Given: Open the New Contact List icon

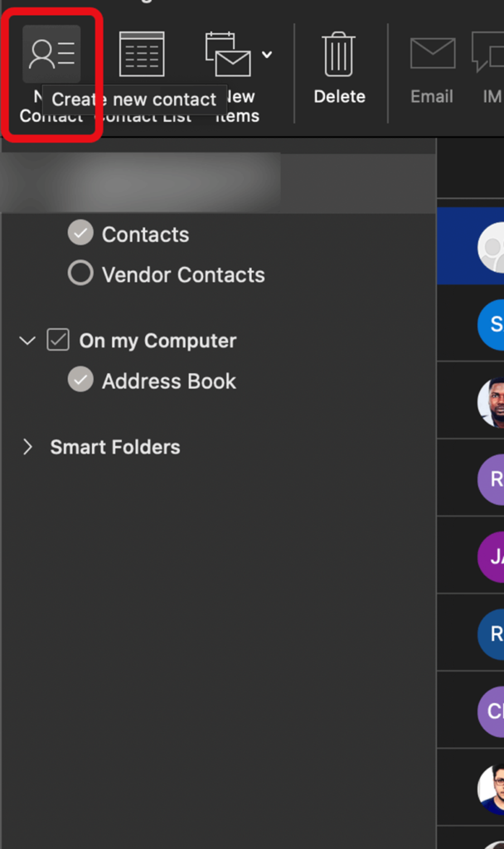Looking at the screenshot, I should [x=142, y=54].
